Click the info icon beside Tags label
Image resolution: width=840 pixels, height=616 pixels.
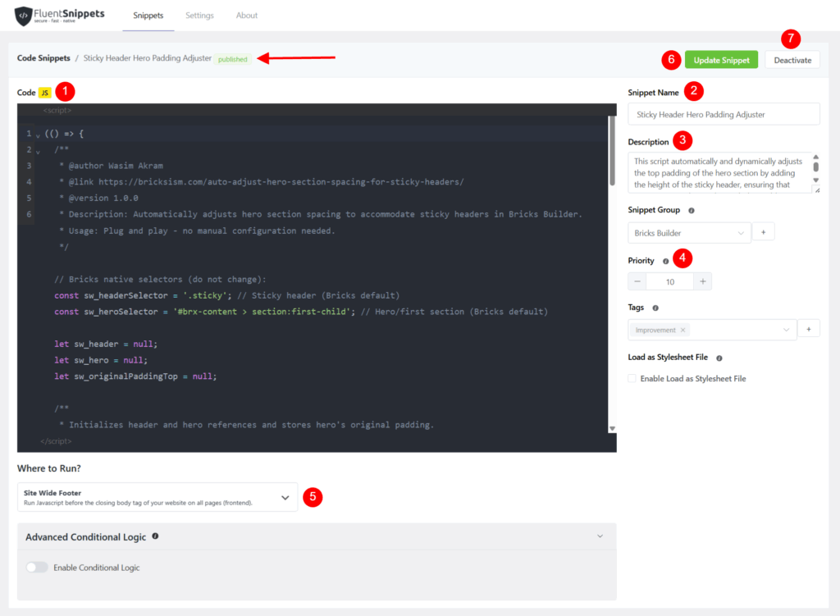point(655,308)
